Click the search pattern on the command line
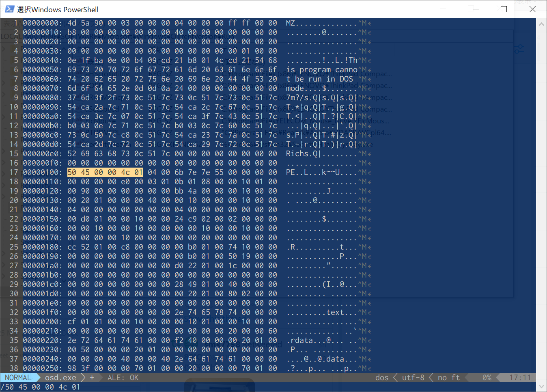The image size is (547, 392). (x=42, y=387)
